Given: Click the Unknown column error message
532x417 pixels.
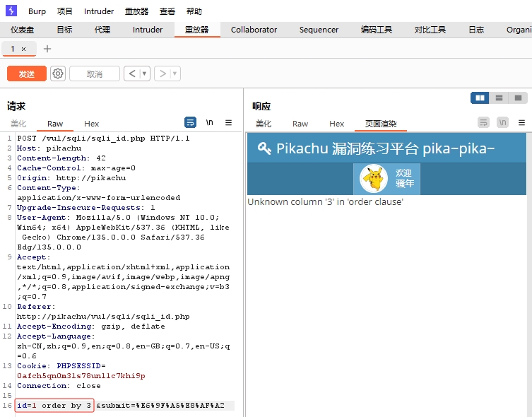Looking at the screenshot, I should coord(326,202).
